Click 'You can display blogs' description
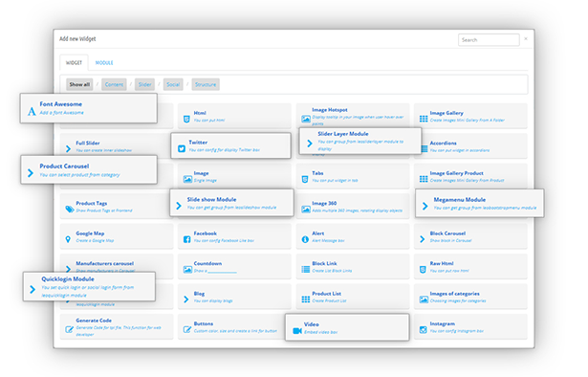 213,300
